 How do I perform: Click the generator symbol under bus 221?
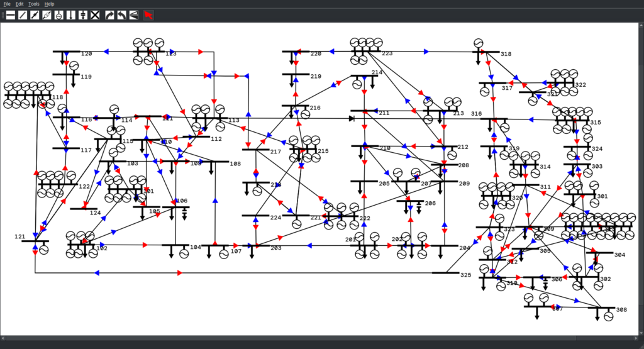pos(297,224)
